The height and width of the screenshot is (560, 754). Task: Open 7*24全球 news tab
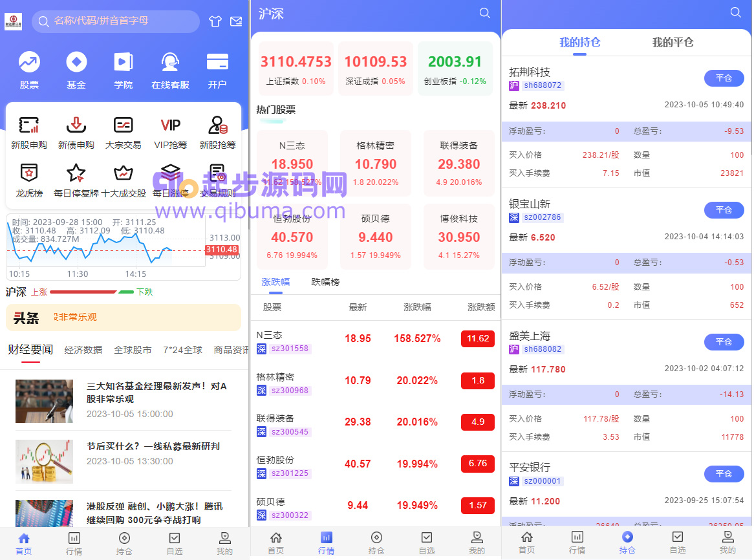tap(183, 350)
